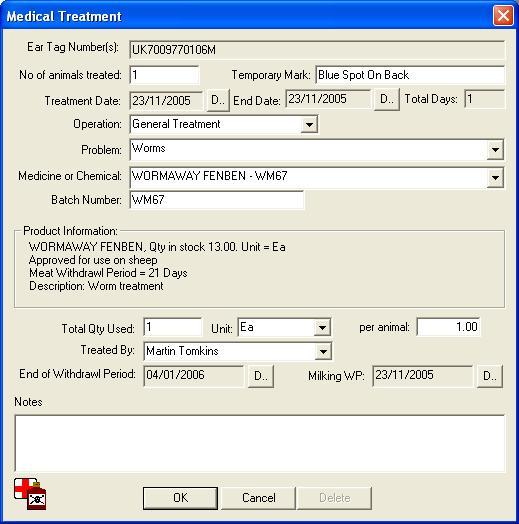Expand the Medicine or Chemical dropdown
The image size is (519, 524).
(495, 178)
